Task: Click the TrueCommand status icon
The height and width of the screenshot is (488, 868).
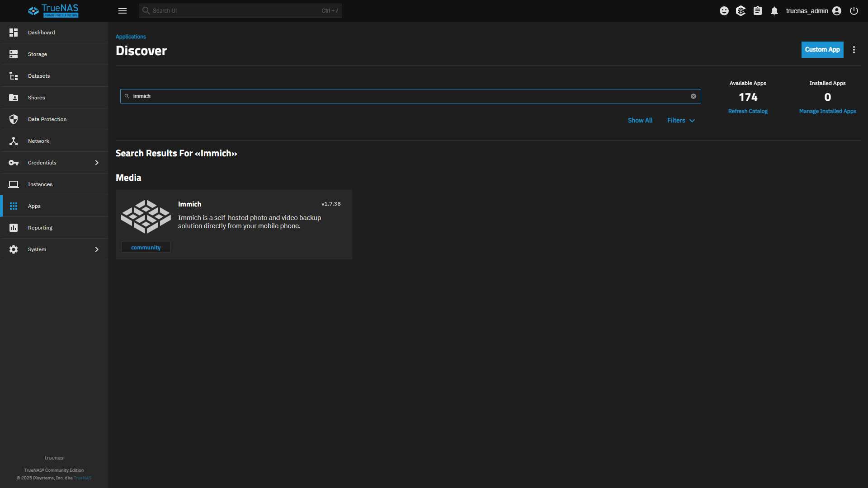Action: click(x=741, y=11)
